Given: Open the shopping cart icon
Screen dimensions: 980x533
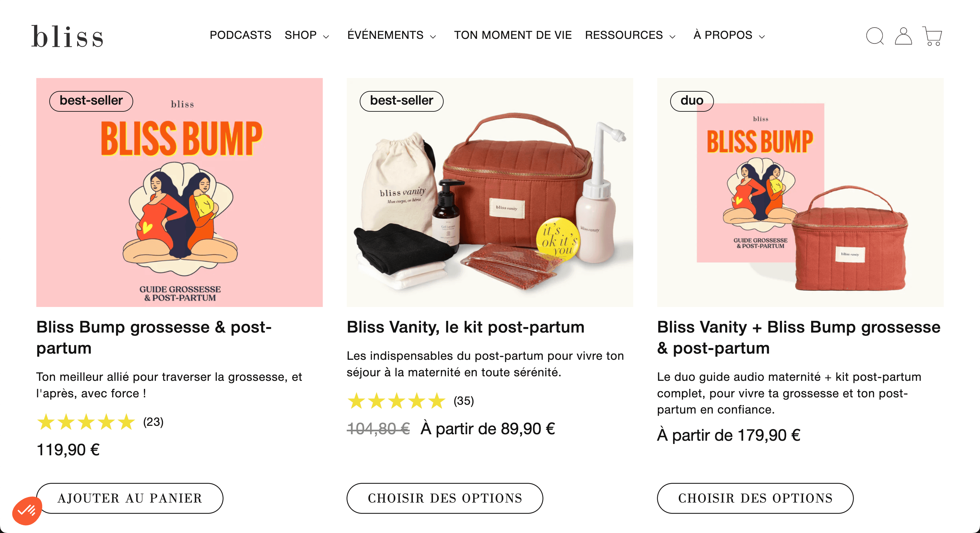Looking at the screenshot, I should tap(932, 36).
